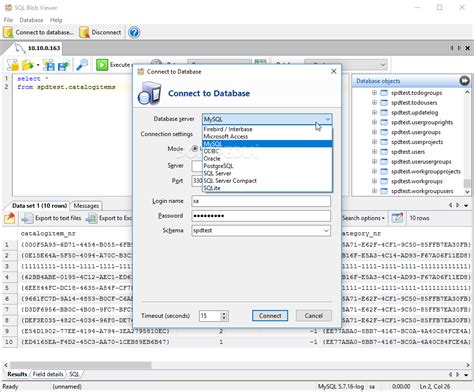Image resolution: width=474 pixels, height=392 pixels.
Task: Select PostgreSQL from server list
Action: click(267, 166)
